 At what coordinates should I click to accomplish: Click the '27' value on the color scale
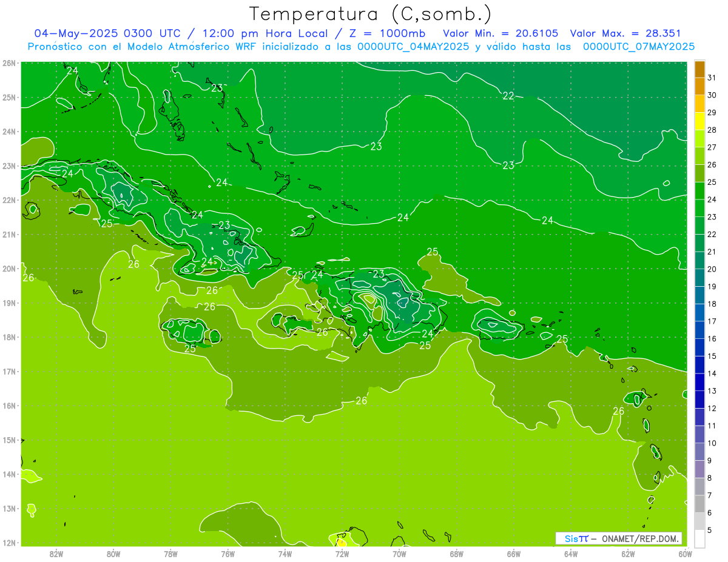pyautogui.click(x=712, y=147)
